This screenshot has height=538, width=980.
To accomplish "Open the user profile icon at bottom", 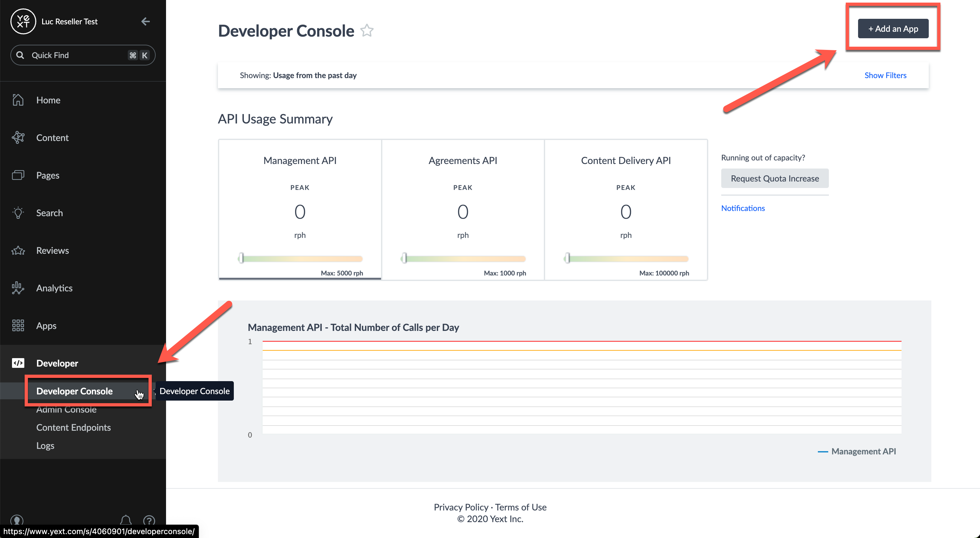I will [17, 520].
